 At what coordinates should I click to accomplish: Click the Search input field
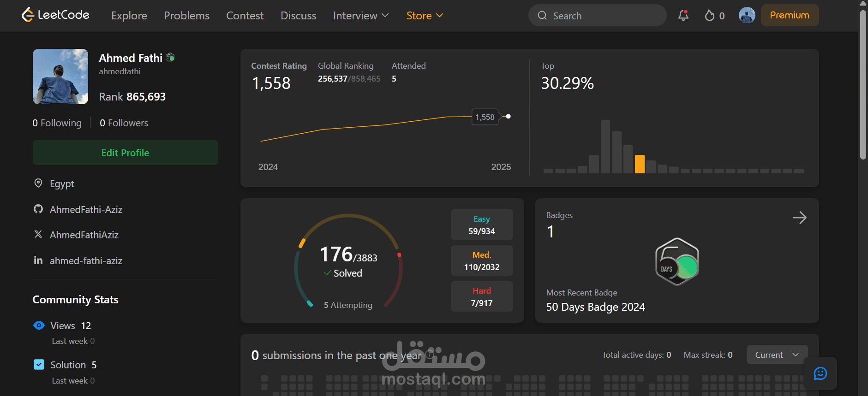pos(597,16)
